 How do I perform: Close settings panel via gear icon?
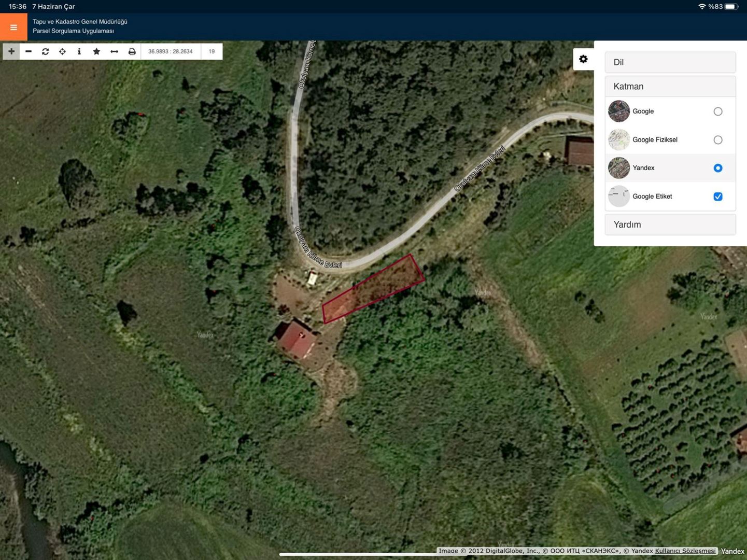(x=583, y=59)
